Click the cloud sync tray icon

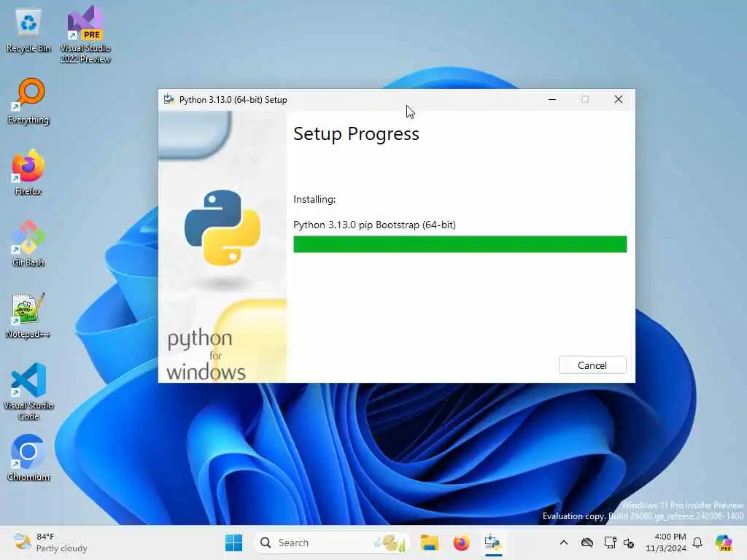[587, 542]
